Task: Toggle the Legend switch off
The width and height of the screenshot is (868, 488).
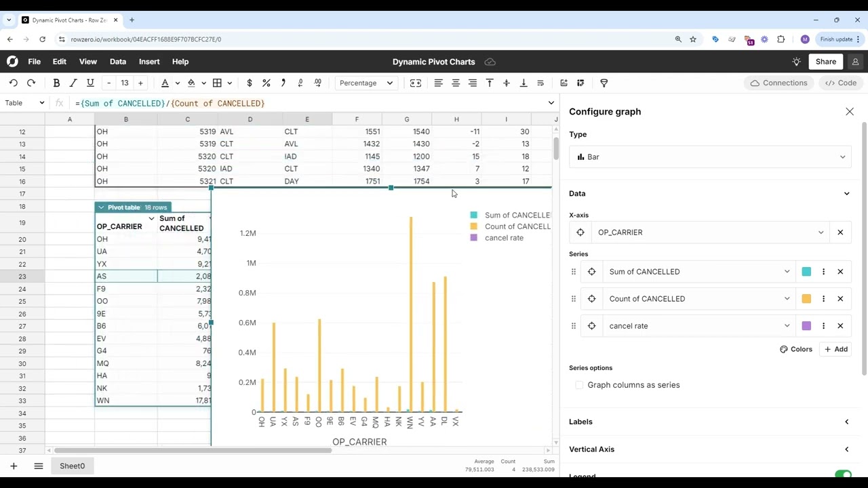Action: (x=843, y=474)
